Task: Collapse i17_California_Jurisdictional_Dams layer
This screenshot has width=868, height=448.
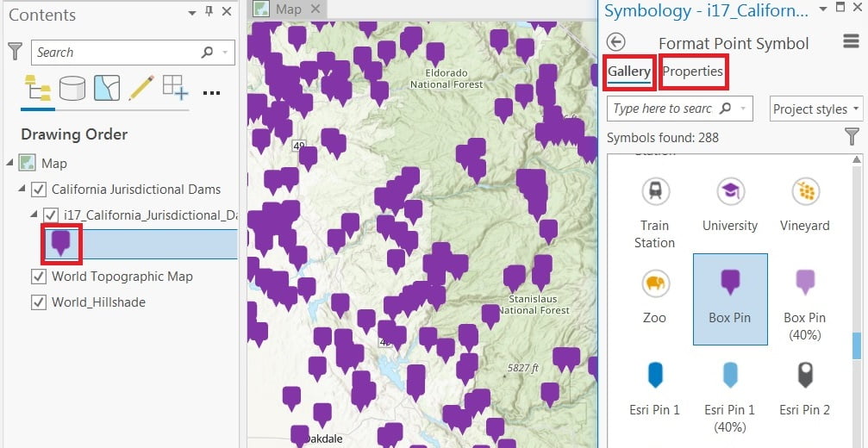Action: click(x=34, y=214)
